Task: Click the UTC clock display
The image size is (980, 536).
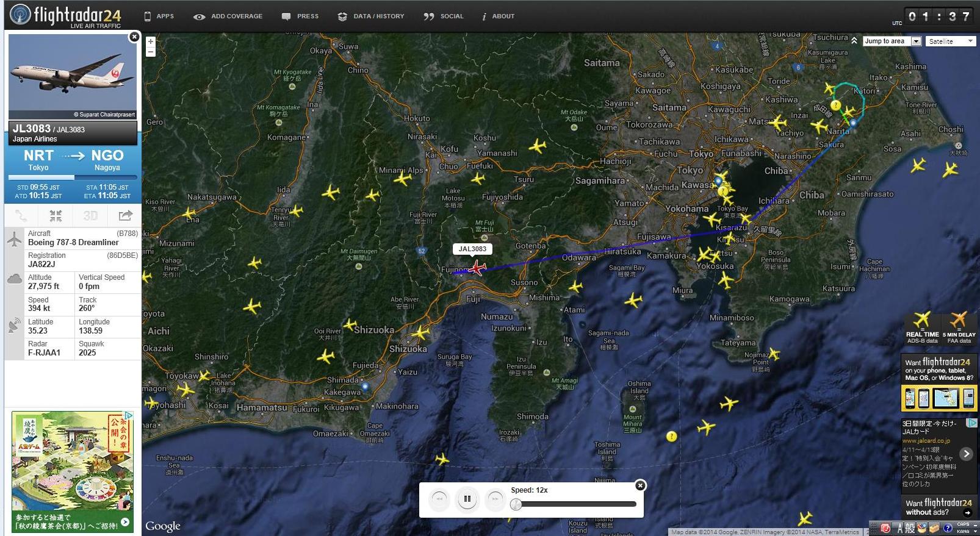Action: (939, 16)
